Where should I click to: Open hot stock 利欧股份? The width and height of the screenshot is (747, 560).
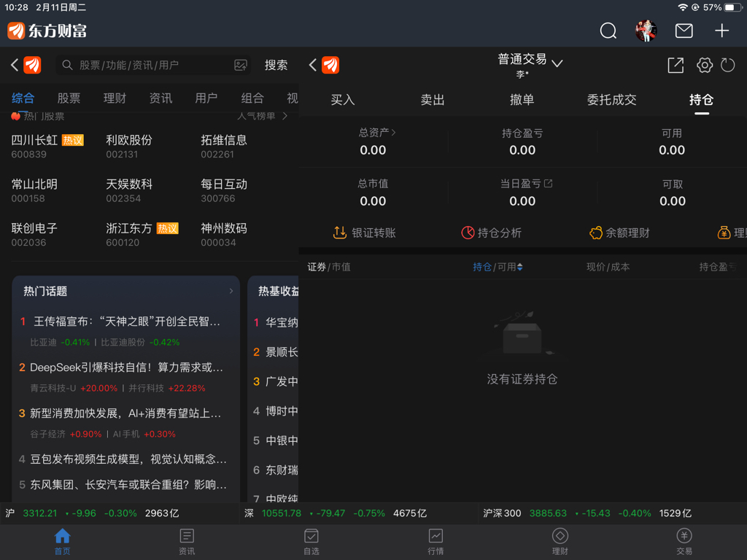click(x=128, y=147)
